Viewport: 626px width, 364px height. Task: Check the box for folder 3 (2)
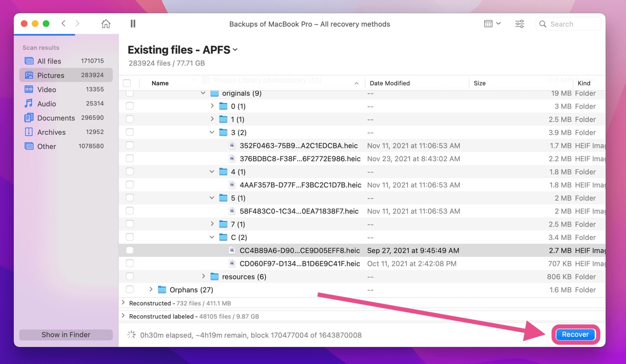130,132
